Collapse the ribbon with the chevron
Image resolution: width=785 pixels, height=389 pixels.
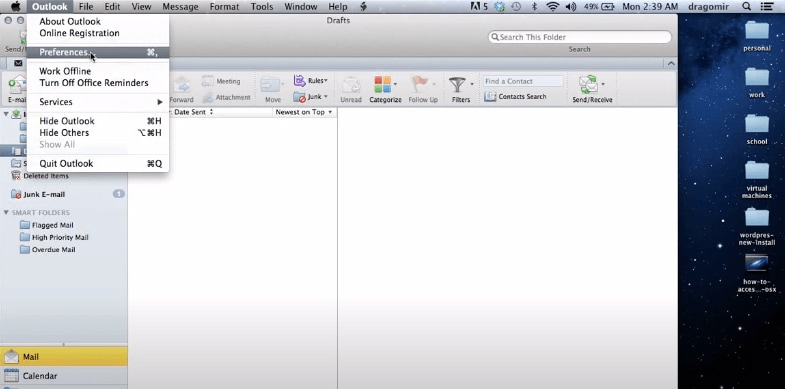pyautogui.click(x=671, y=64)
